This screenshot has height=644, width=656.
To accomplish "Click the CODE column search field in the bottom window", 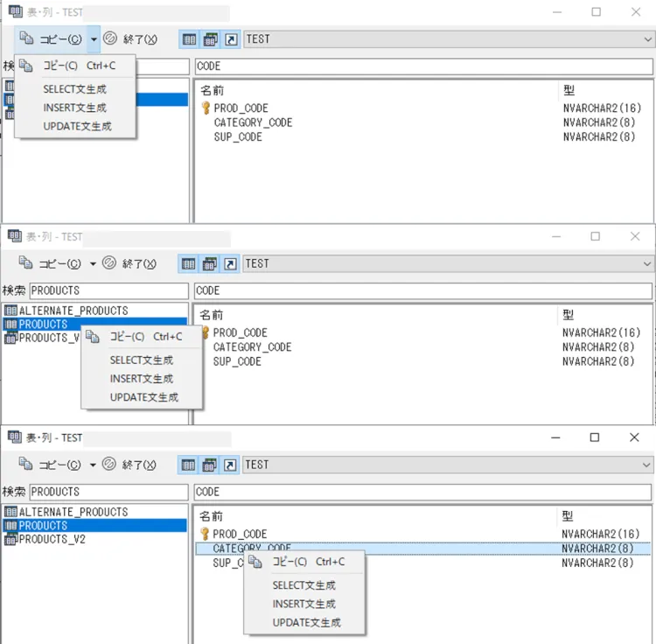I will (x=422, y=492).
